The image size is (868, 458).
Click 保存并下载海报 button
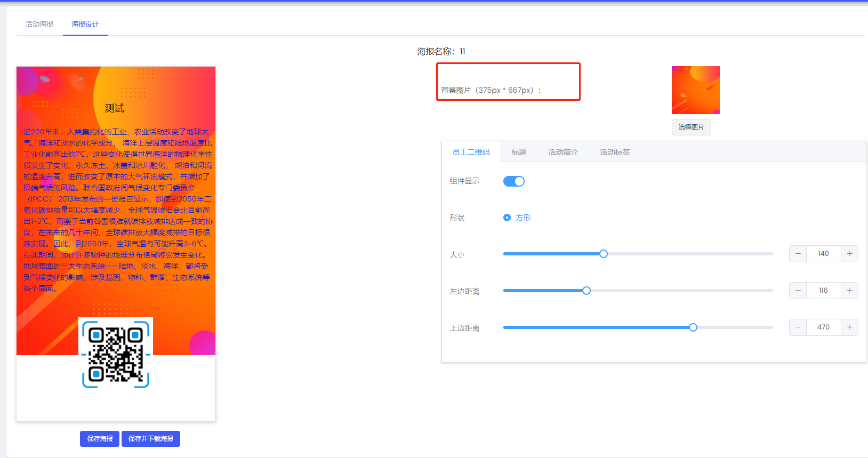point(151,439)
